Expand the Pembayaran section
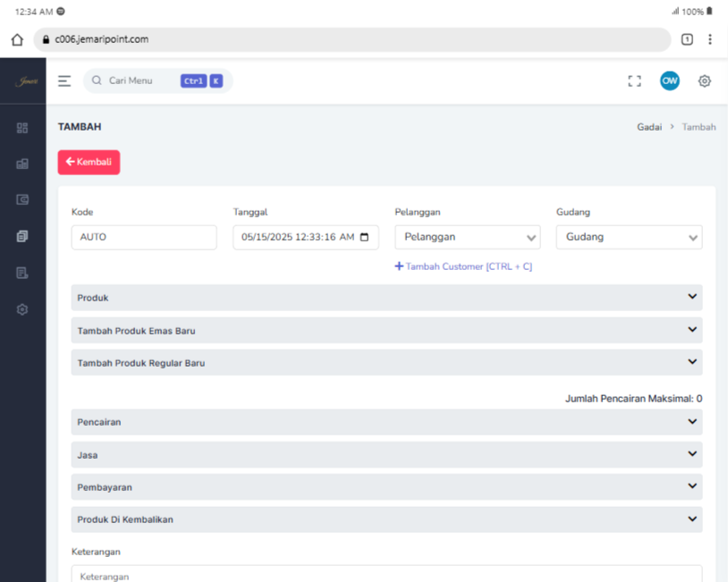The image size is (728, 582). pyautogui.click(x=386, y=487)
